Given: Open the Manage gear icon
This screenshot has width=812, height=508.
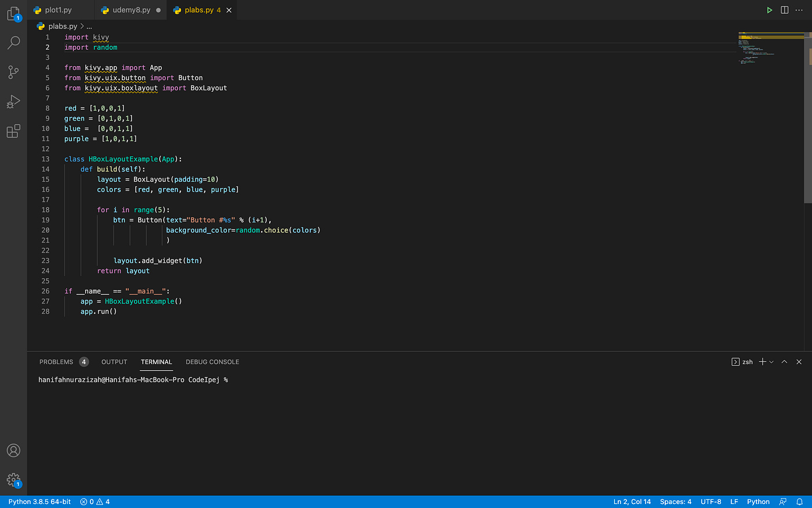Looking at the screenshot, I should (x=13, y=480).
